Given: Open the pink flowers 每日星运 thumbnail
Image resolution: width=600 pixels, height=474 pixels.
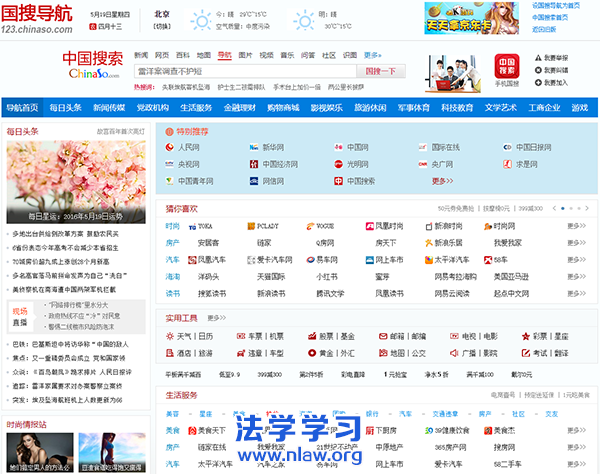Looking at the screenshot, I should tap(76, 182).
